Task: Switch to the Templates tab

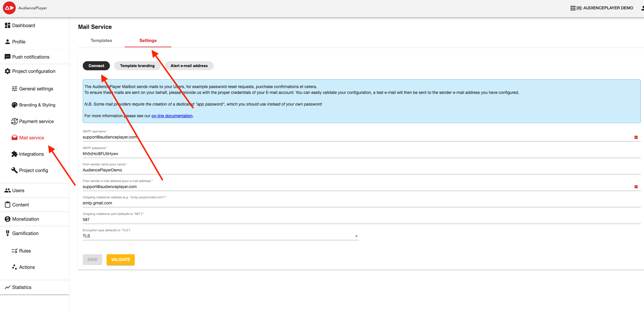Action: [101, 41]
